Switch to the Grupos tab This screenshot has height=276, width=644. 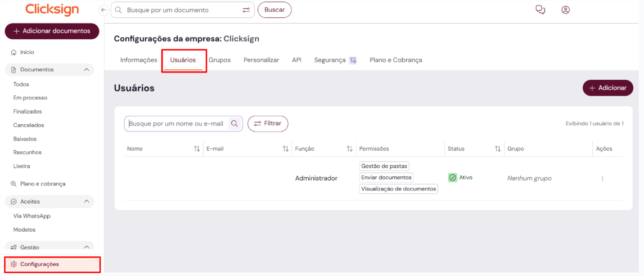click(x=219, y=60)
